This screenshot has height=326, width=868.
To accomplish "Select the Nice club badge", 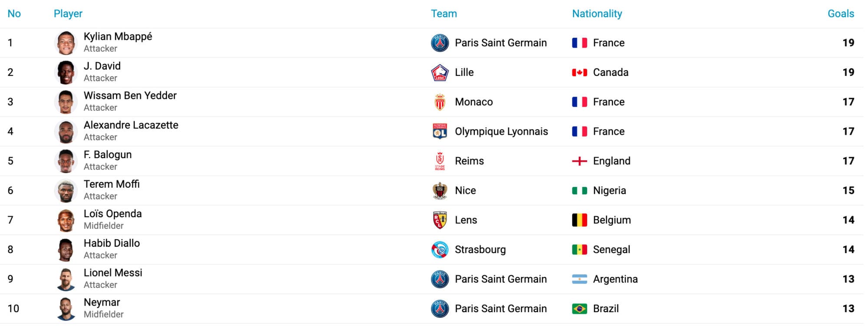I will click(440, 190).
